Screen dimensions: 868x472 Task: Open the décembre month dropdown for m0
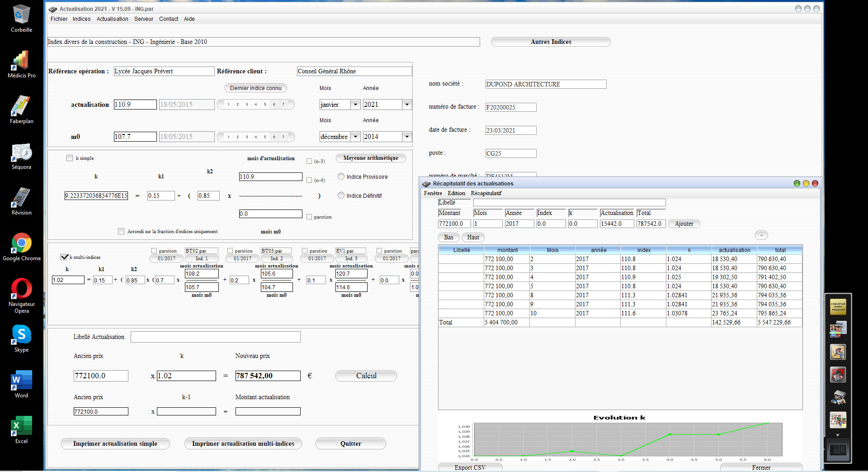[355, 137]
